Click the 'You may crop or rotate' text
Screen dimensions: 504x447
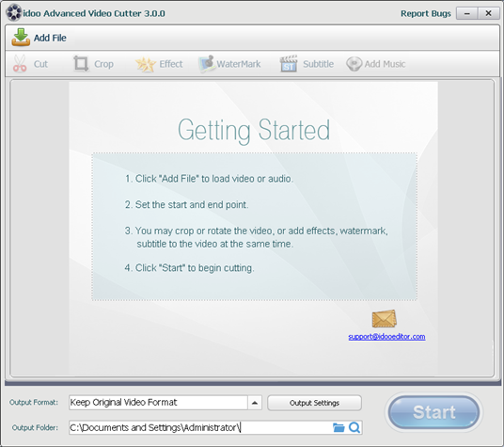click(x=256, y=237)
